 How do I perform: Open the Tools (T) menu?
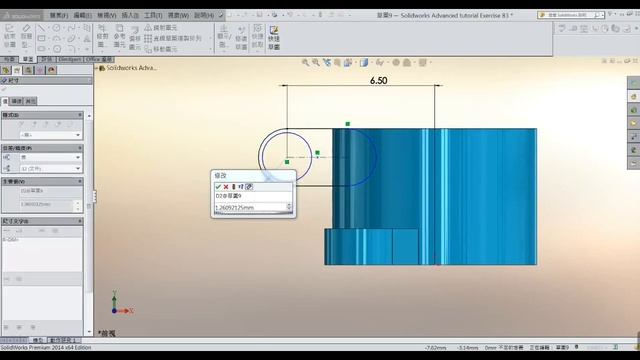pos(153,16)
